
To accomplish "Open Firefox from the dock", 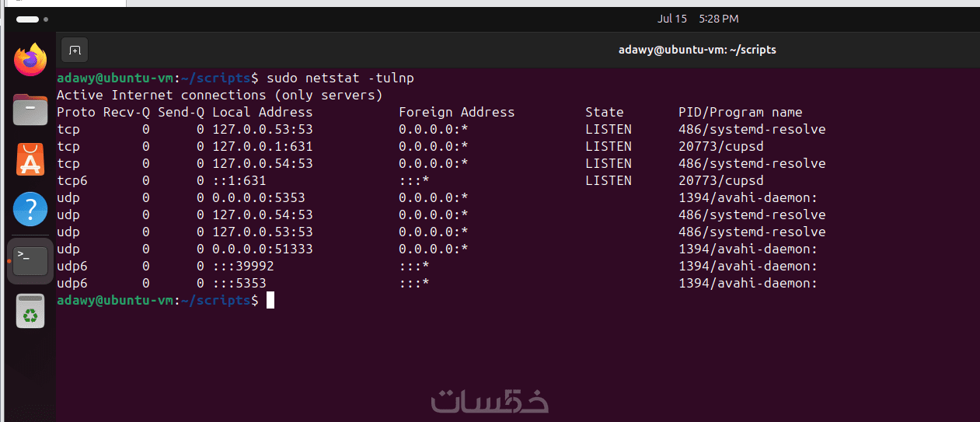I will [x=30, y=60].
